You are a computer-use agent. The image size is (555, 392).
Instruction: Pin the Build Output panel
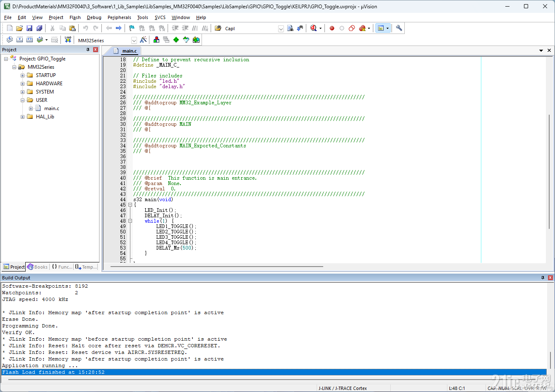point(543,277)
